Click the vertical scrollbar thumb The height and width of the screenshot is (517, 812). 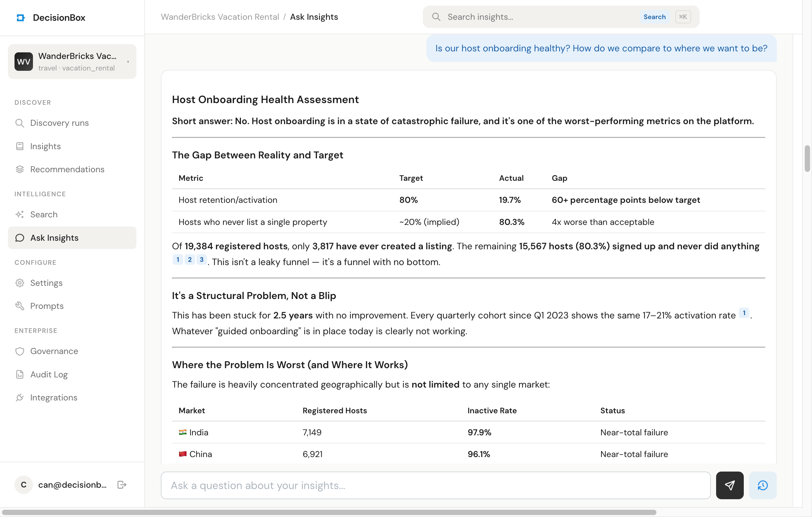click(807, 158)
